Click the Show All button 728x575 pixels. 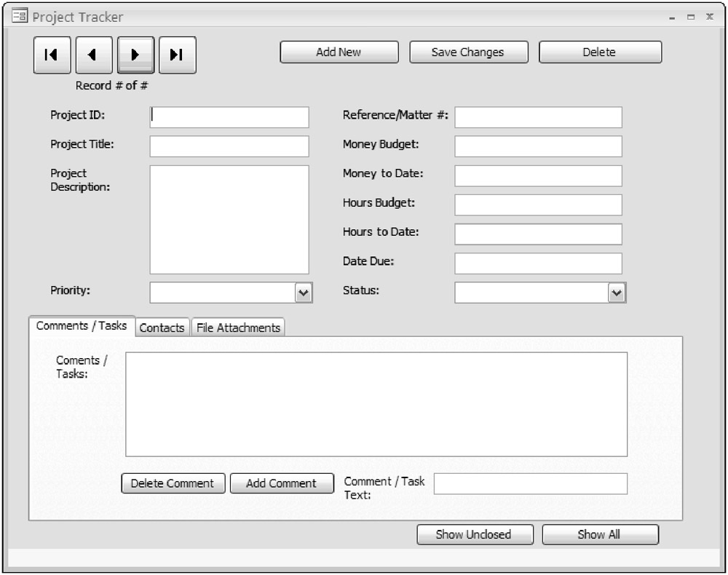pyautogui.click(x=599, y=534)
